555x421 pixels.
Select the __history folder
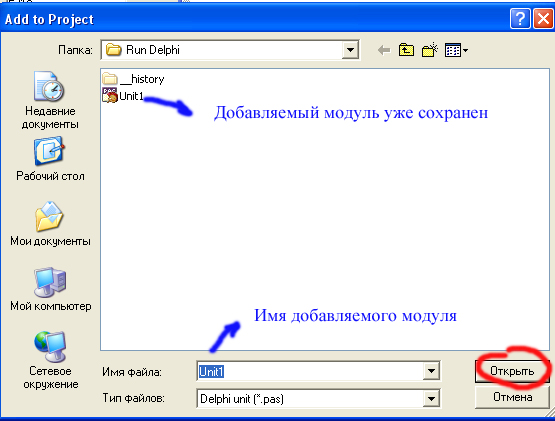[x=133, y=79]
